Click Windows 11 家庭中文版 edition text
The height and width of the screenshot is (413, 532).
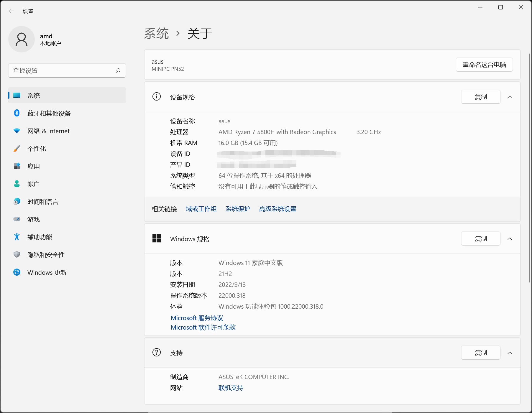250,263
